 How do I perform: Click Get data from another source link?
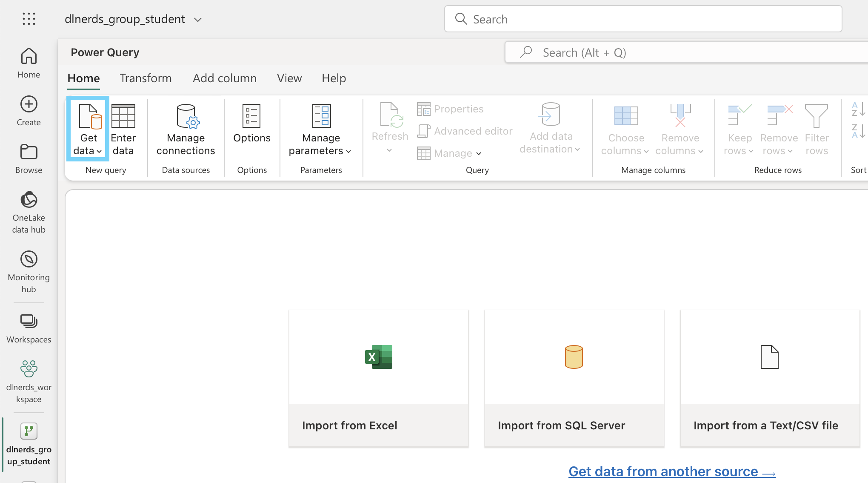672,471
